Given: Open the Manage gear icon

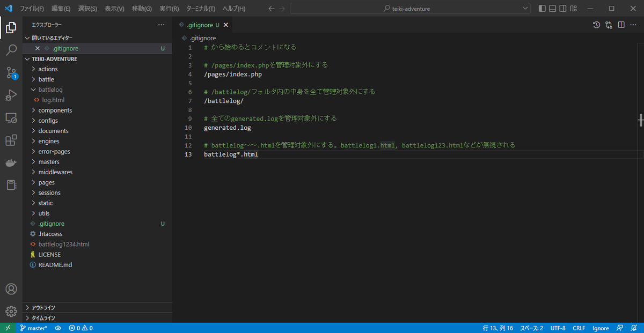Looking at the screenshot, I should click(11, 312).
